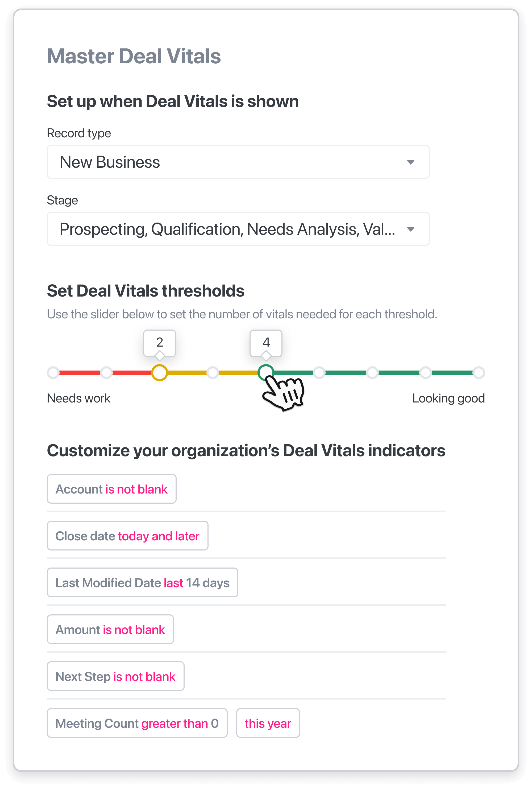This screenshot has width=532, height=789.
Task: Click the slider stop between yellow and green handles
Action: click(213, 373)
